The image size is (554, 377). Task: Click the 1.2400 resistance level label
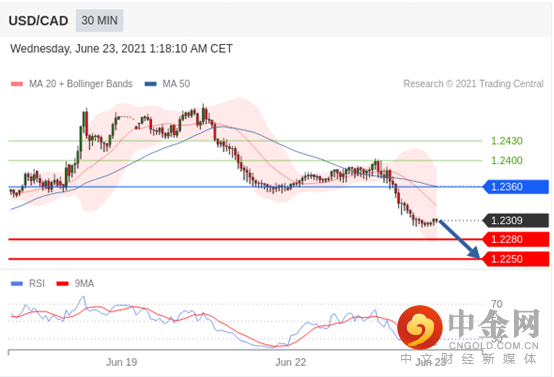point(507,160)
